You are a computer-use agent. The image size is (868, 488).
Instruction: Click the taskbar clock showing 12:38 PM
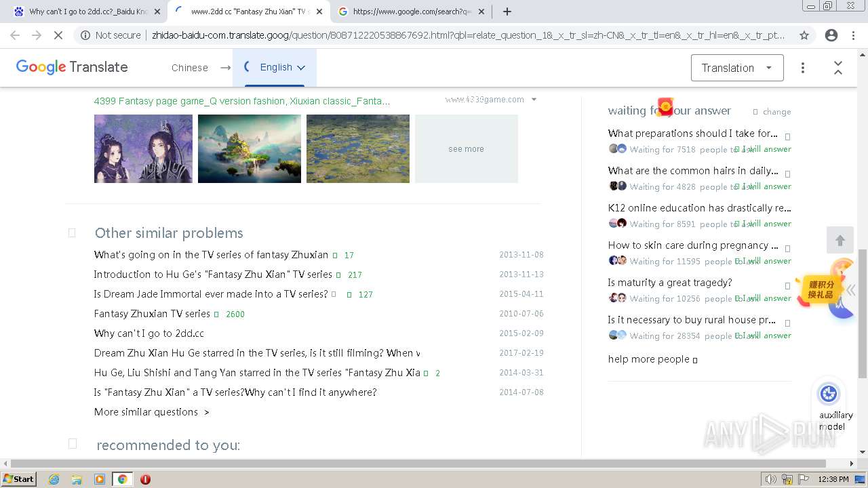[x=833, y=479]
